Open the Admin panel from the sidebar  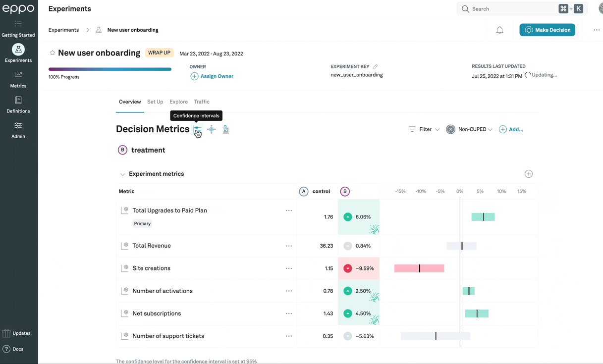[x=18, y=130]
